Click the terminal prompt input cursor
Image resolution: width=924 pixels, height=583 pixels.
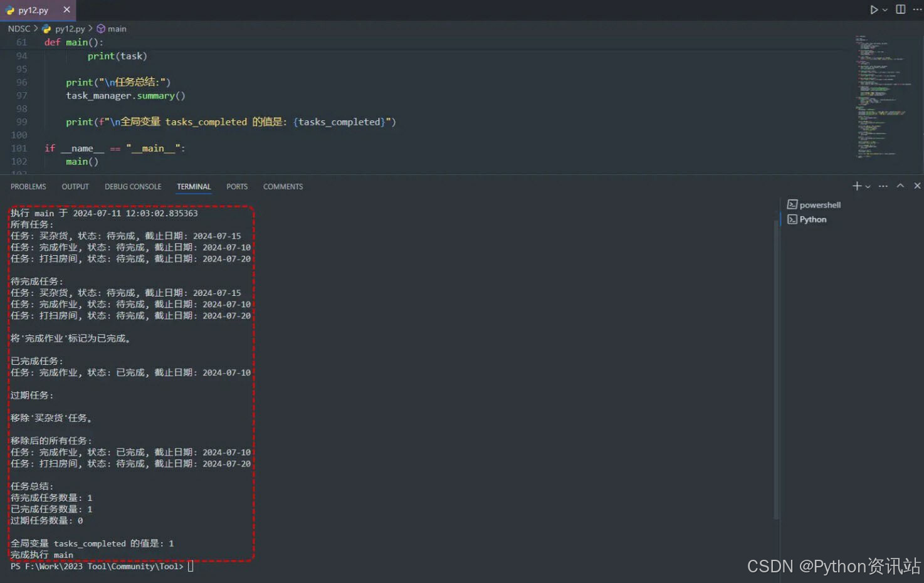click(191, 567)
